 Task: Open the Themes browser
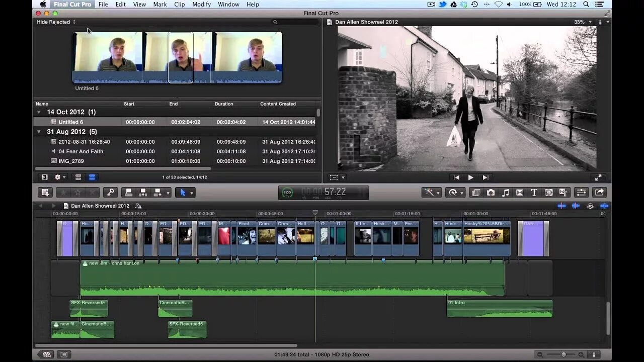tap(563, 193)
